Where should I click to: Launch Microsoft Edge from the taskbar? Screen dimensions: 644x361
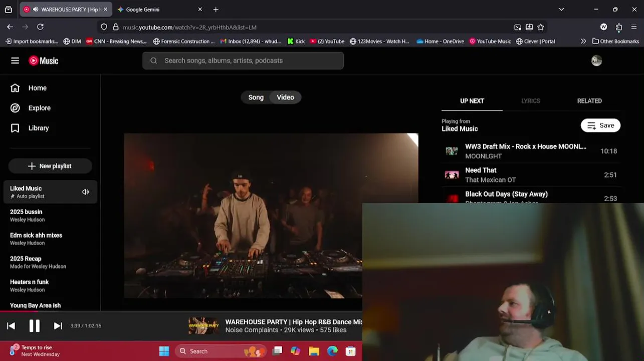pyautogui.click(x=332, y=351)
